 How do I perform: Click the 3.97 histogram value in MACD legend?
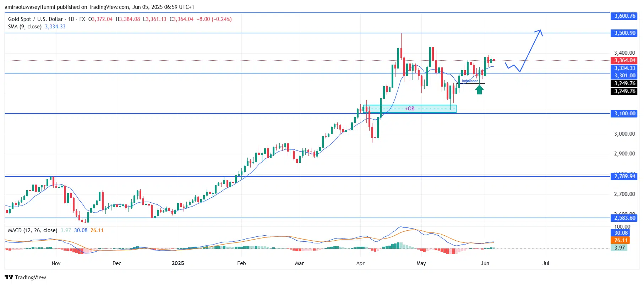click(66, 230)
